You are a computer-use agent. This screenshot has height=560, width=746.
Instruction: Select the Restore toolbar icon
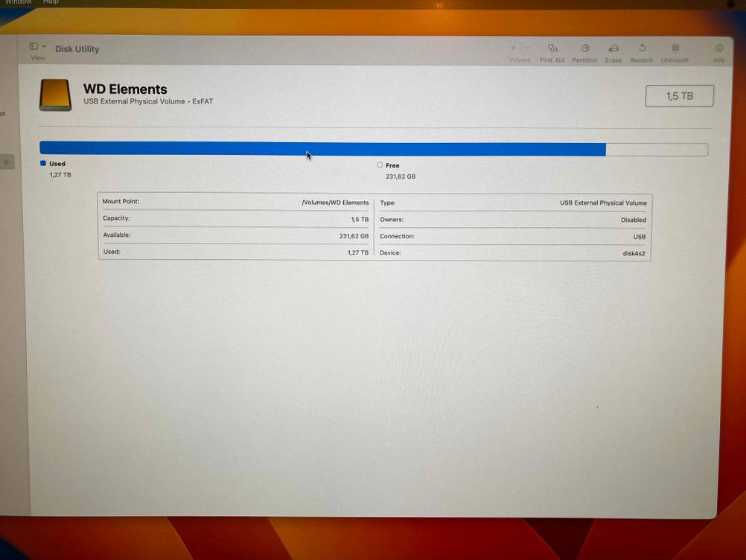tap(642, 49)
